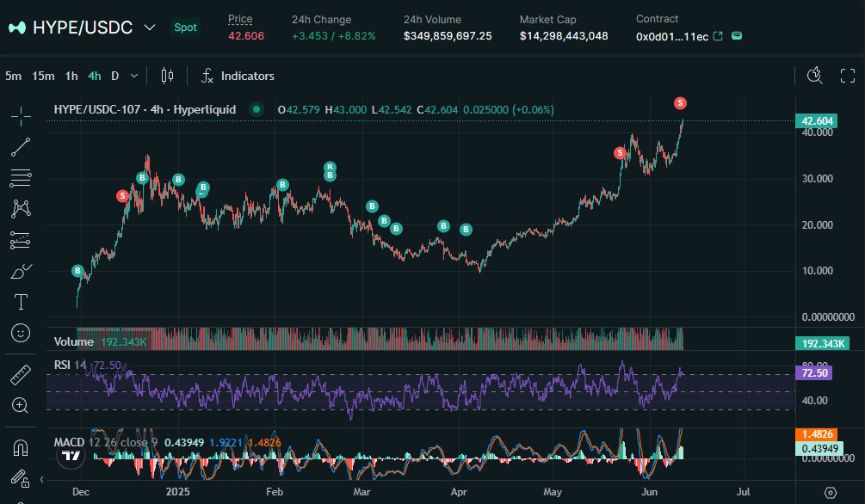Click the 72.50 RSI value label on axis

813,372
